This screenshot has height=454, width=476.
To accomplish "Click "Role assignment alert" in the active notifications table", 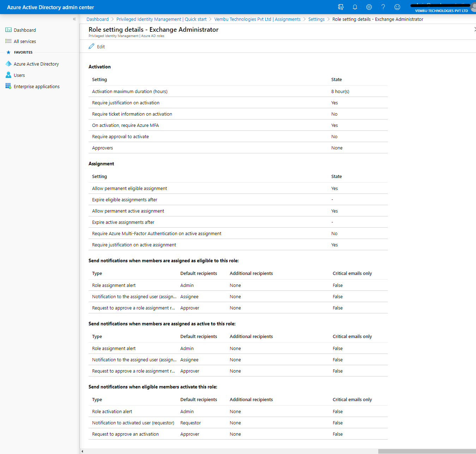I will click(114, 348).
